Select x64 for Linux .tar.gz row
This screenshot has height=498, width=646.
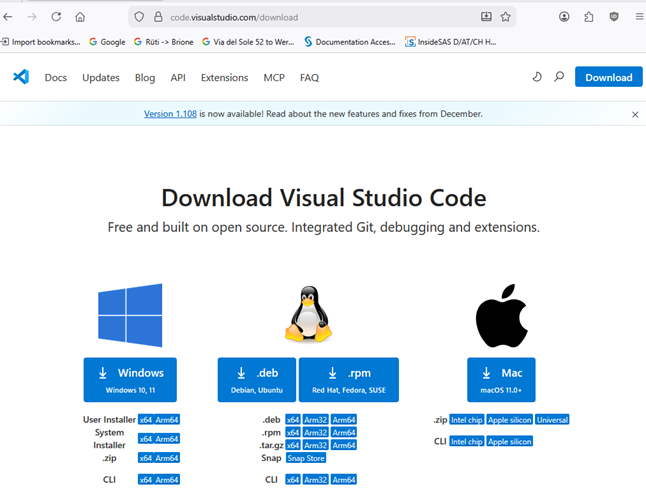[x=293, y=445]
